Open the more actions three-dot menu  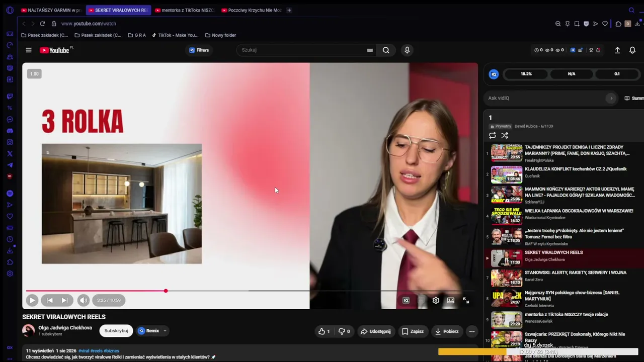pos(471,331)
